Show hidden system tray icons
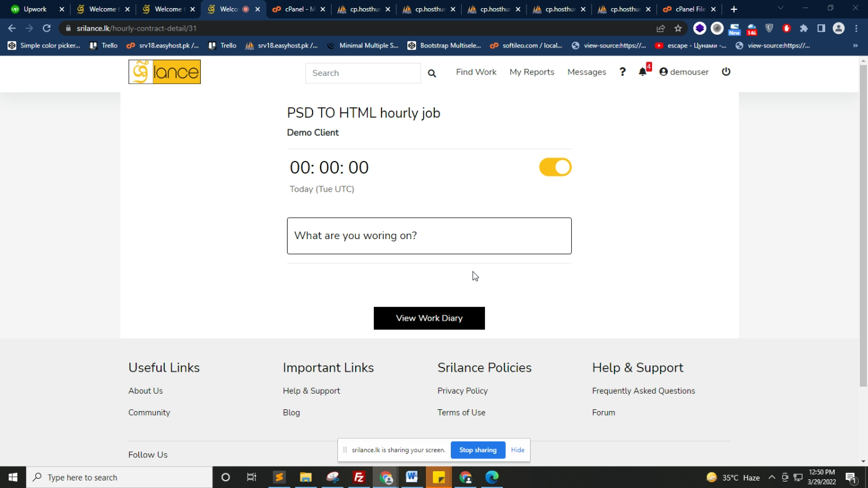 click(771, 478)
